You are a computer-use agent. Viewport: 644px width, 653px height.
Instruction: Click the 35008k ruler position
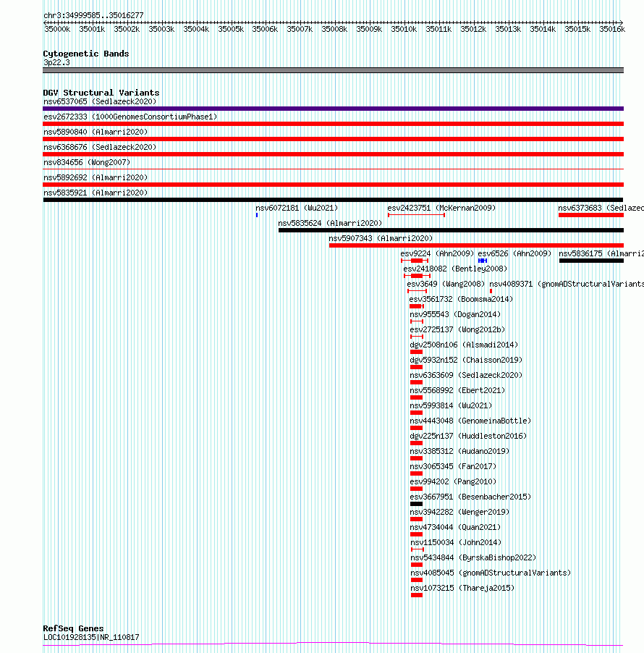334,29
